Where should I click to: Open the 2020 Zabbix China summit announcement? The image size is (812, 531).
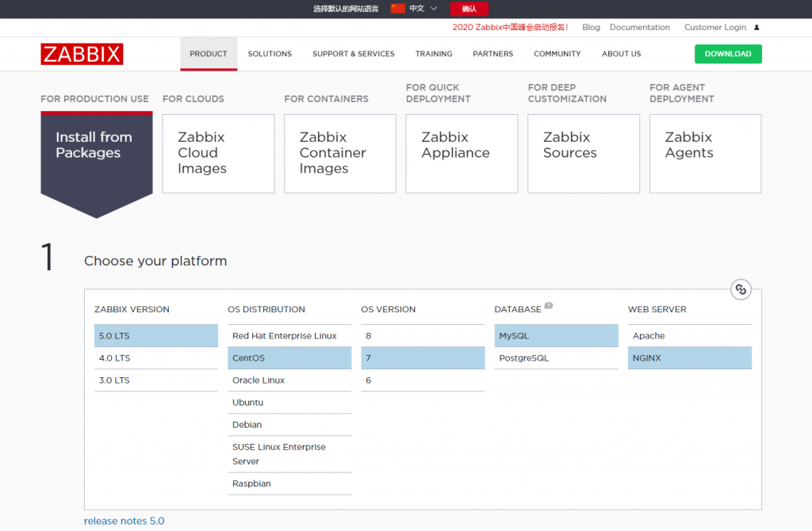[x=510, y=28]
